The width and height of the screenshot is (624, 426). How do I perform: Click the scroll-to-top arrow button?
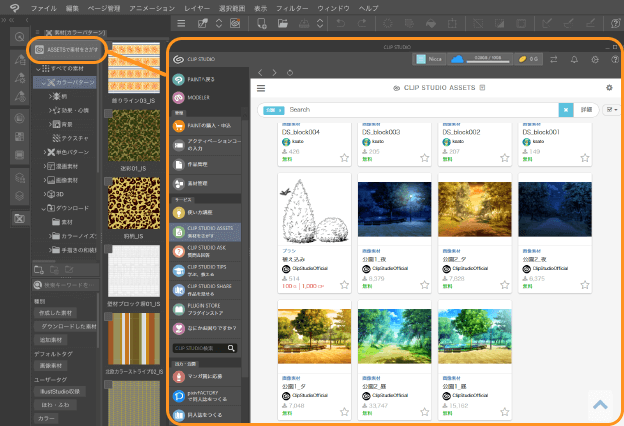[600, 404]
